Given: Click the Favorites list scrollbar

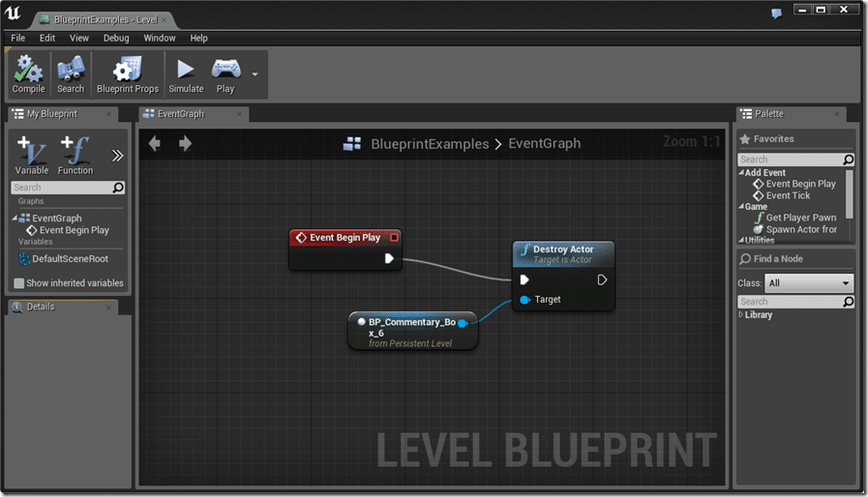Looking at the screenshot, I should click(x=849, y=193).
